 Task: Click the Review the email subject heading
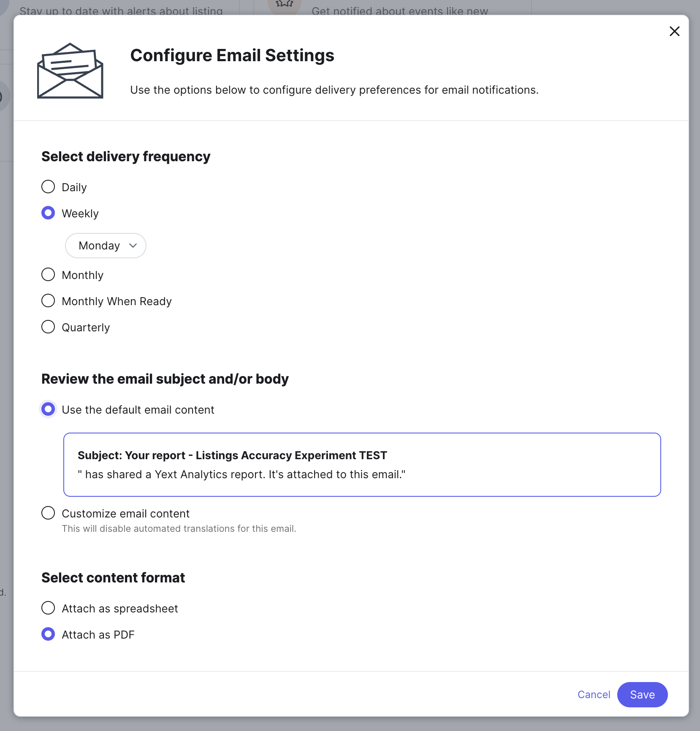pyautogui.click(x=165, y=379)
